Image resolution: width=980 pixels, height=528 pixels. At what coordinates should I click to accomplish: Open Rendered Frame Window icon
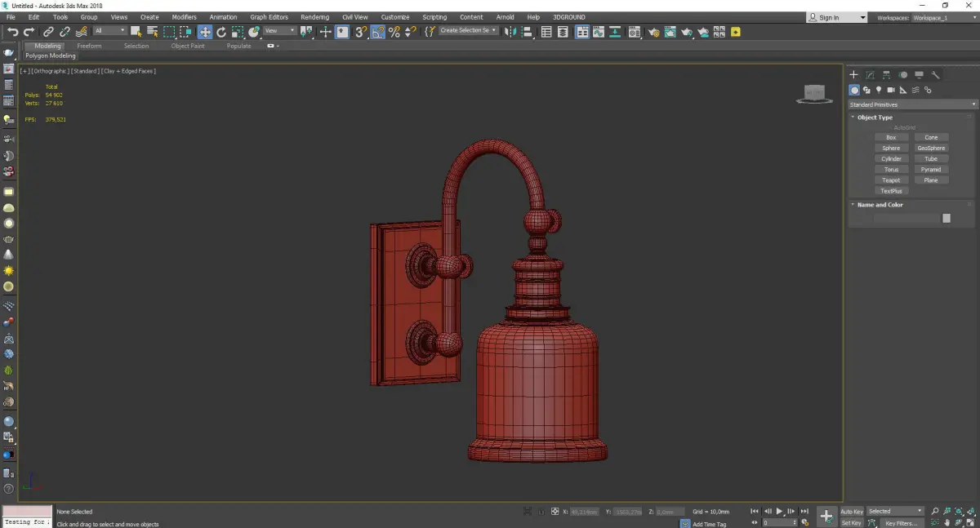click(x=670, y=32)
